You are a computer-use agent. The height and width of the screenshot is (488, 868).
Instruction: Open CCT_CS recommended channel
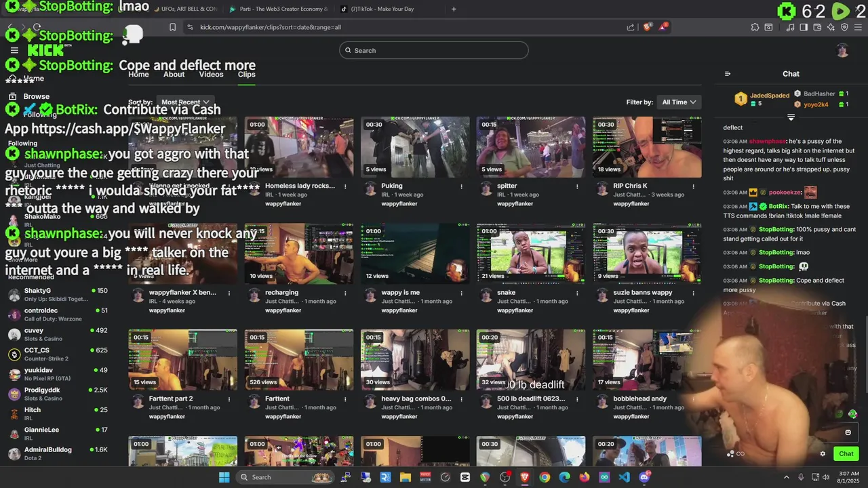(58, 354)
